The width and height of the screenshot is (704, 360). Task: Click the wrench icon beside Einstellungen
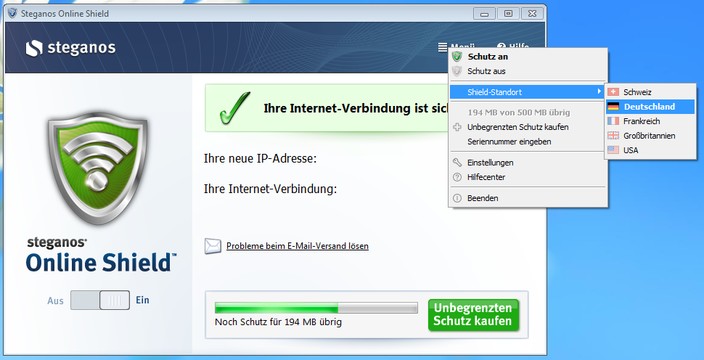click(457, 162)
